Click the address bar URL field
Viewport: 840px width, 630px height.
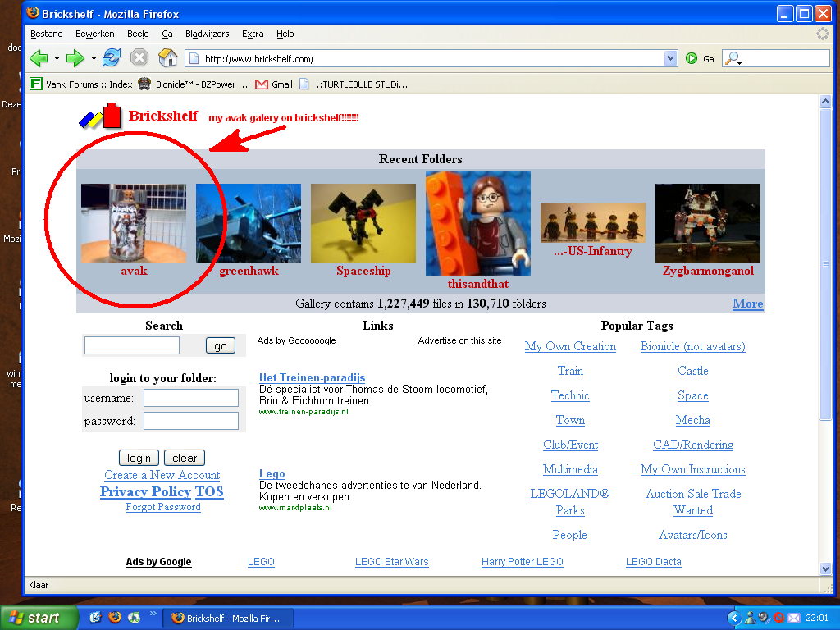point(431,58)
